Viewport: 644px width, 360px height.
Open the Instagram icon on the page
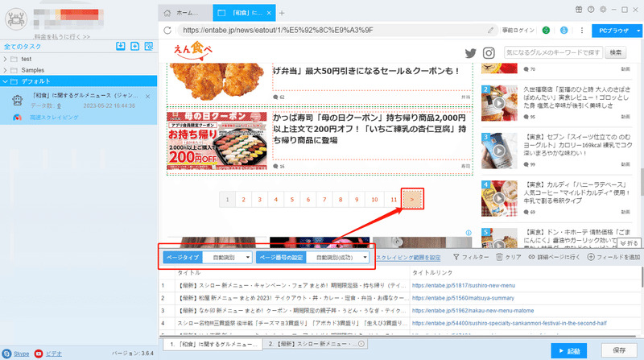click(489, 53)
